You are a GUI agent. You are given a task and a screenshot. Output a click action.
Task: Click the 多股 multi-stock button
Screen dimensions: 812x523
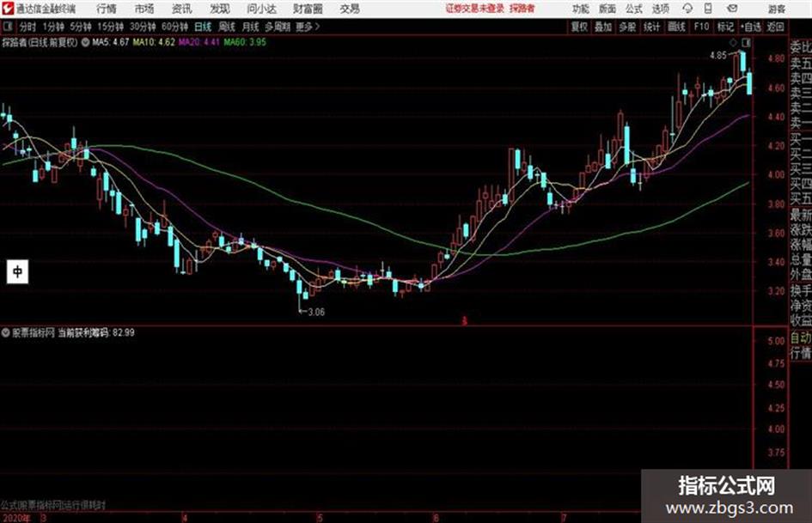(x=627, y=27)
